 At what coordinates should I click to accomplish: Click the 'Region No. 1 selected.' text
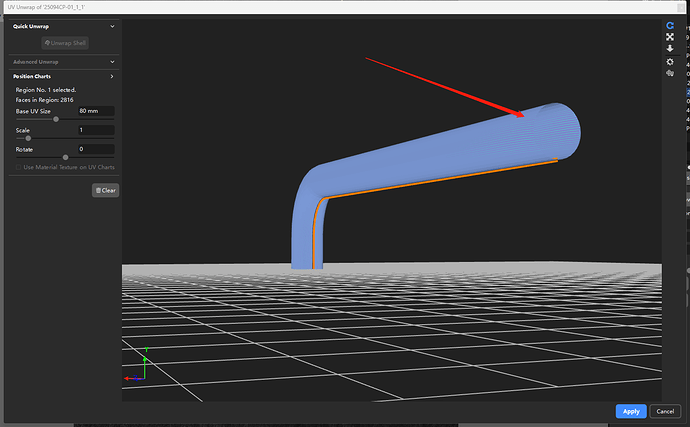pyautogui.click(x=46, y=90)
